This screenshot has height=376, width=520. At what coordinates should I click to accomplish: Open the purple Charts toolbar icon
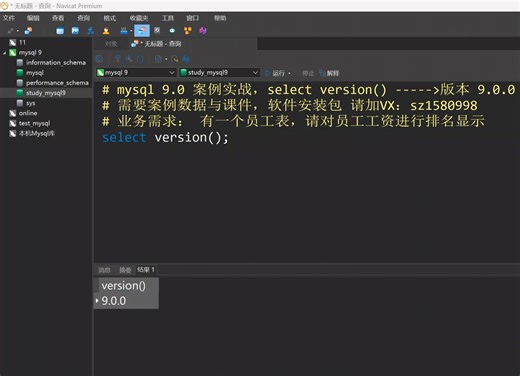click(203, 31)
